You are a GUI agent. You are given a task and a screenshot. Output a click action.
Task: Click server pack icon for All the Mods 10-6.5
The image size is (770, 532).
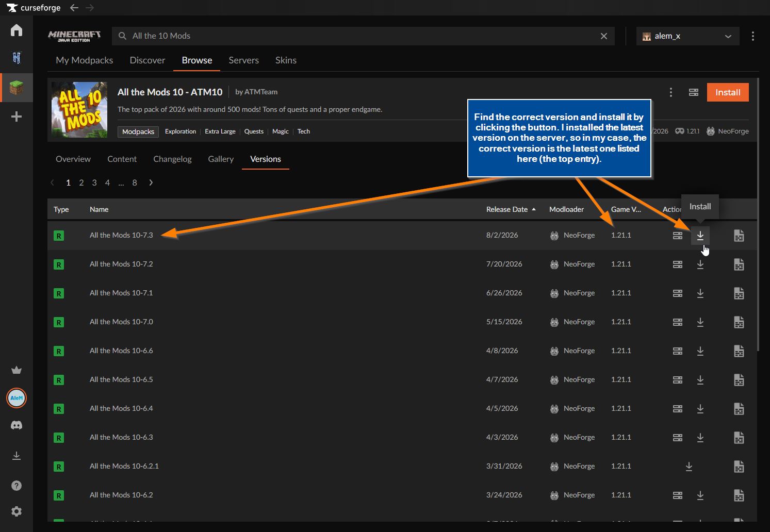coord(678,380)
